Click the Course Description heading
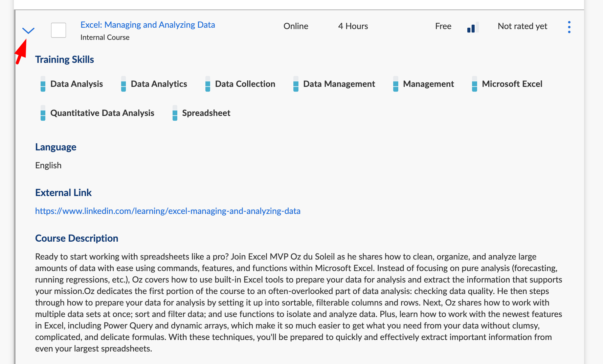 pyautogui.click(x=77, y=238)
